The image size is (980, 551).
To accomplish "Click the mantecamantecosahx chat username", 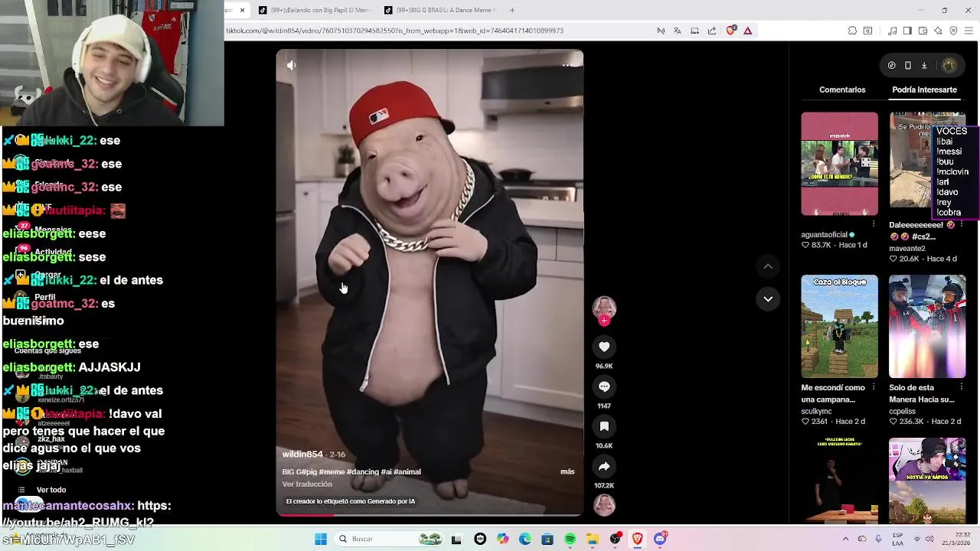I will point(68,506).
